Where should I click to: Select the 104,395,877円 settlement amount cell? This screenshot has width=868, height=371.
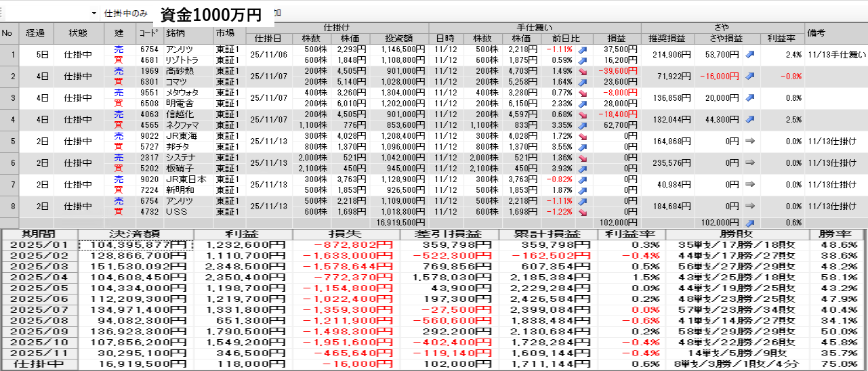(136, 244)
